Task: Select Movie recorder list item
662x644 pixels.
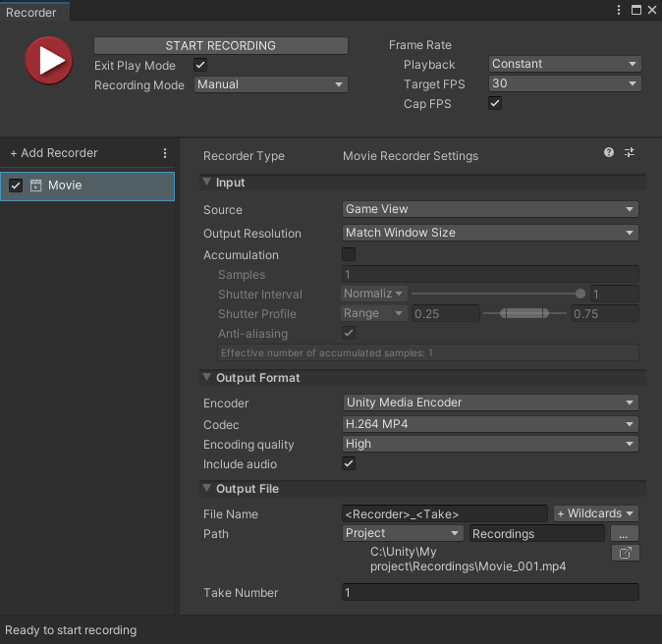Action: (x=87, y=186)
